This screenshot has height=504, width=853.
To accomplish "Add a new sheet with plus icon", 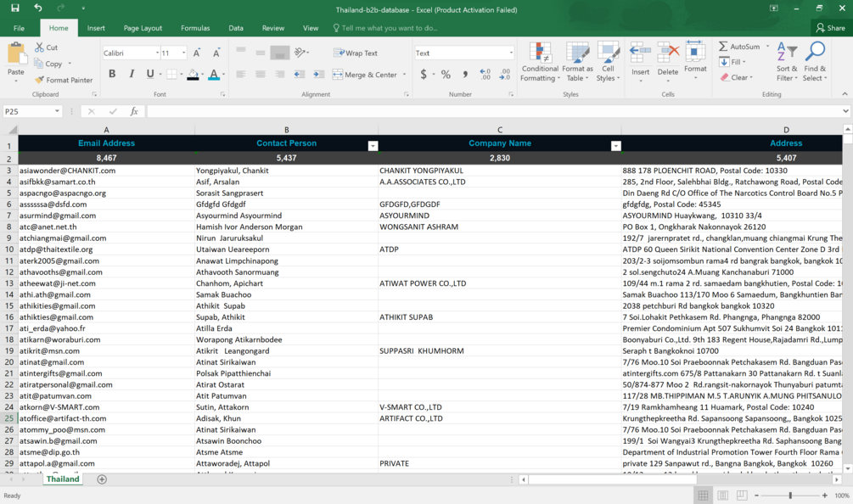I will [x=102, y=479].
